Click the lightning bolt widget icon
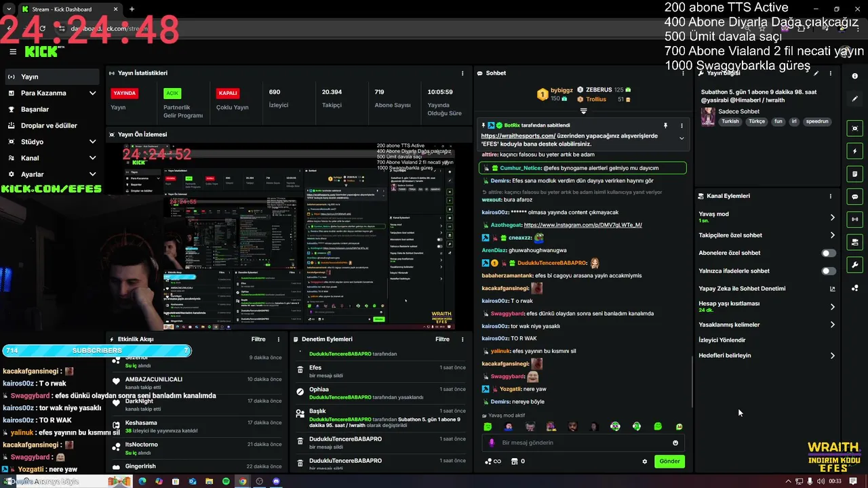 point(854,151)
